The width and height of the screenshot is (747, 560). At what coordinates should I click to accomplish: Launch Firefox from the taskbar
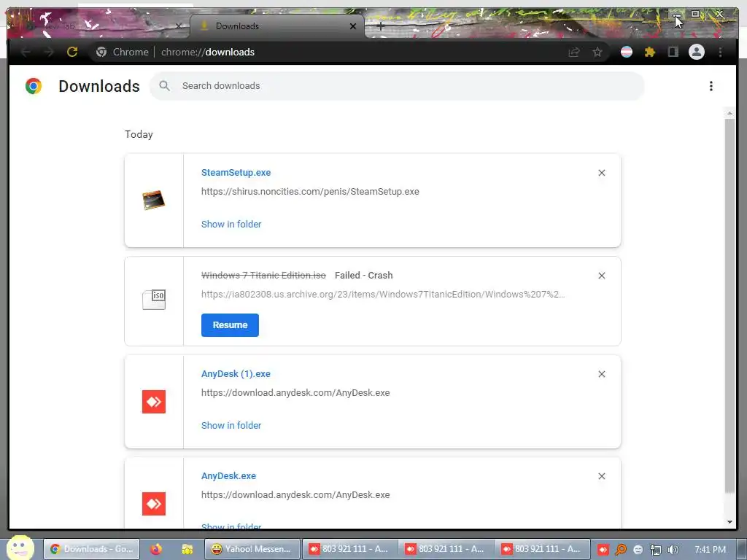(x=156, y=549)
